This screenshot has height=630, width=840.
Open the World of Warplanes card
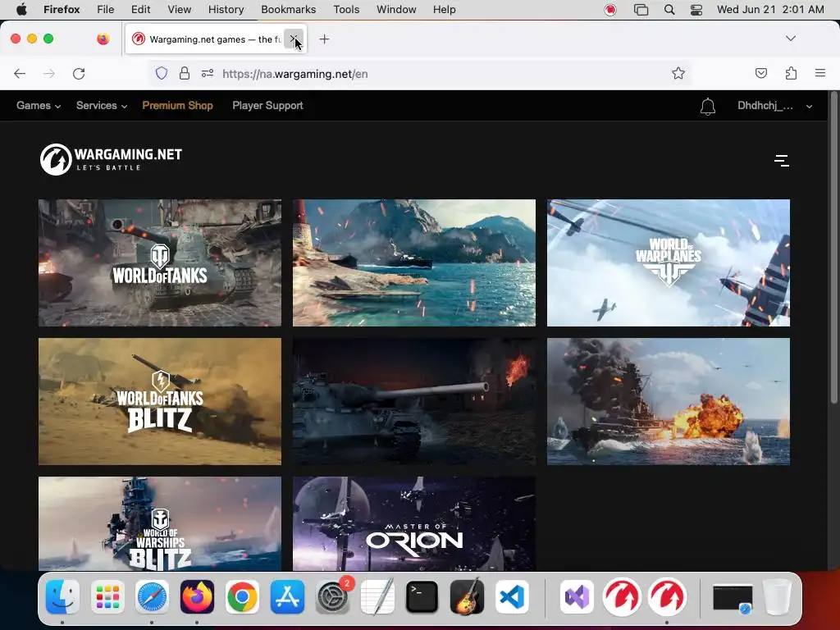[x=668, y=262]
